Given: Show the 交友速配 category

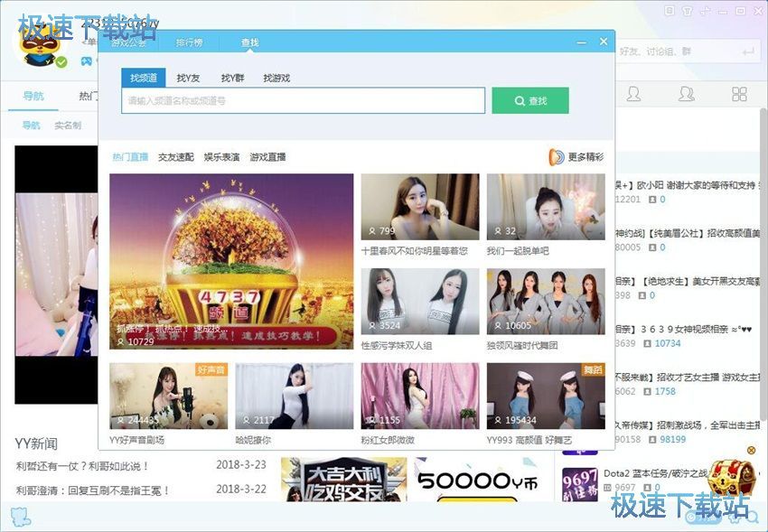Looking at the screenshot, I should coord(176,157).
